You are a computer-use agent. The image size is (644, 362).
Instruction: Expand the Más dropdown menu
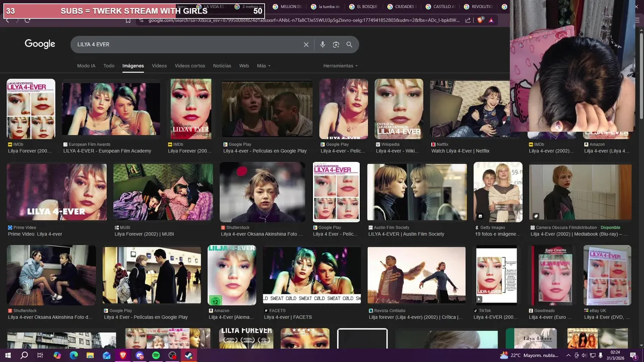click(264, 66)
